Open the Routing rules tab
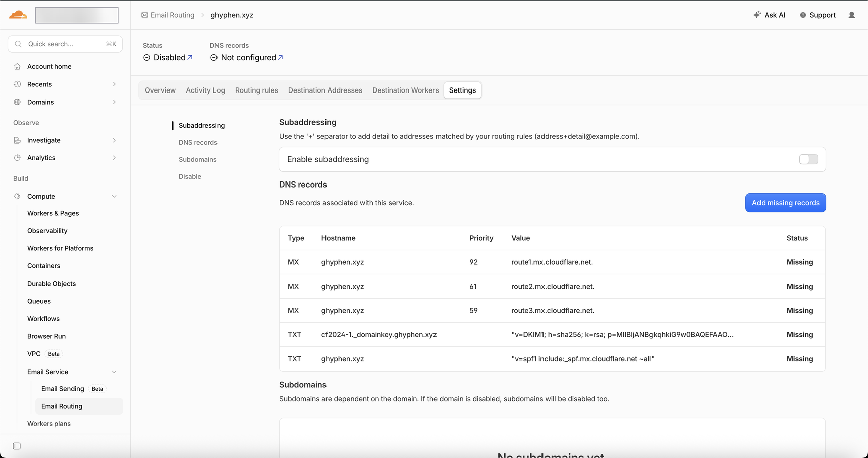Screen dimensions: 868x458 [257, 90]
